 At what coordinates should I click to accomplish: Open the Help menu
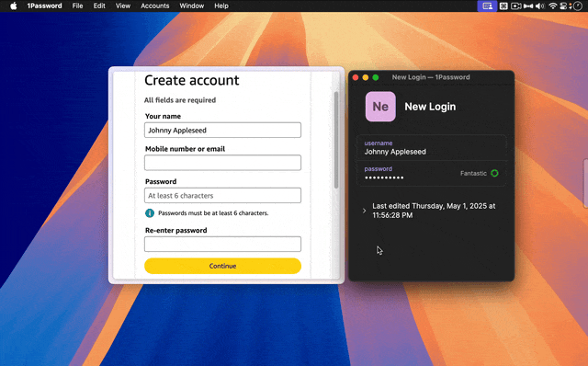pyautogui.click(x=221, y=6)
